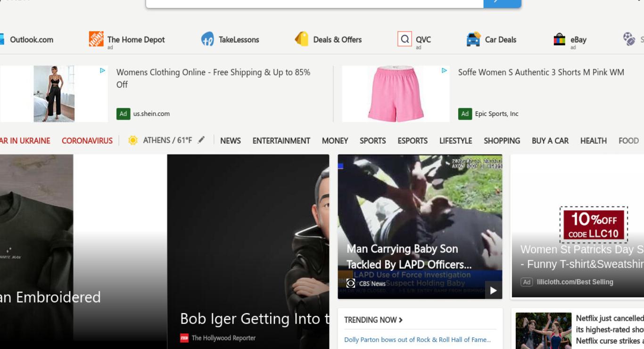Click the Car Deals car icon
The width and height of the screenshot is (644, 349).
[473, 39]
